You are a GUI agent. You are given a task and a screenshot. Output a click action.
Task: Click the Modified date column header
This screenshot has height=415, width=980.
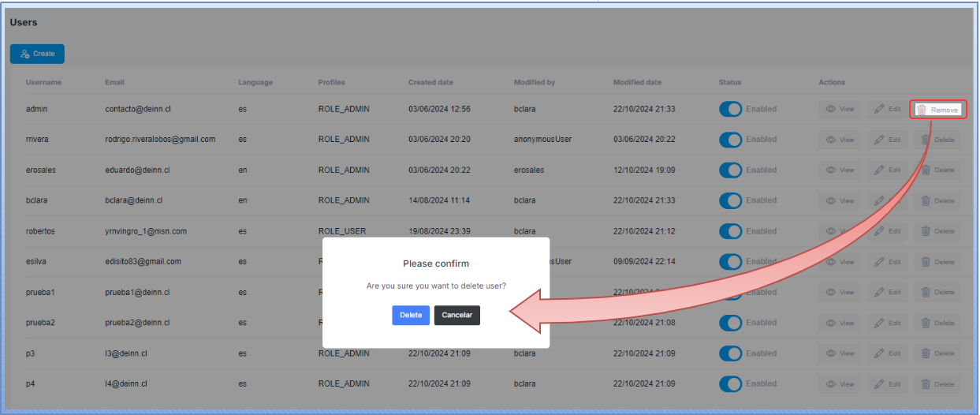(x=637, y=82)
